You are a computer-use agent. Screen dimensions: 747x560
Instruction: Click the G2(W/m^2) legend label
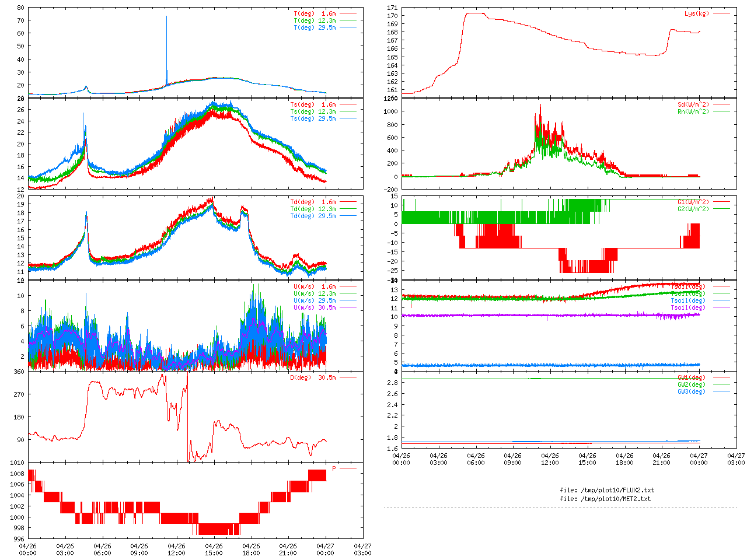click(693, 209)
